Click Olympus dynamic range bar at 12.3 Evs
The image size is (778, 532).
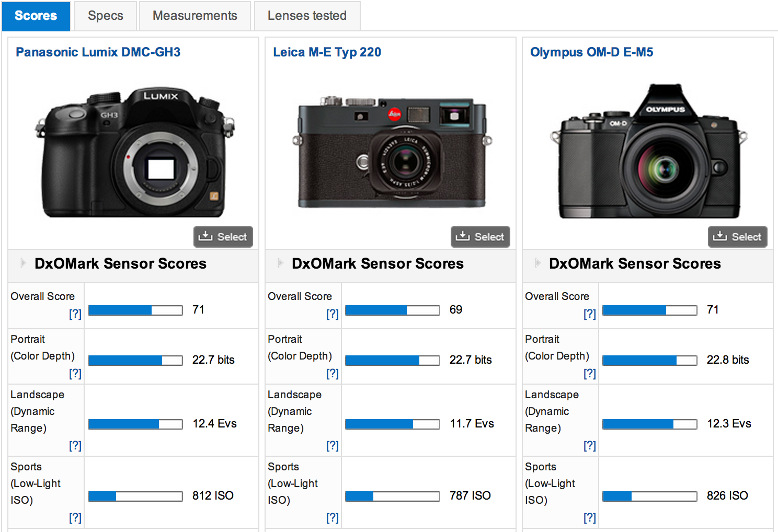[x=650, y=424]
